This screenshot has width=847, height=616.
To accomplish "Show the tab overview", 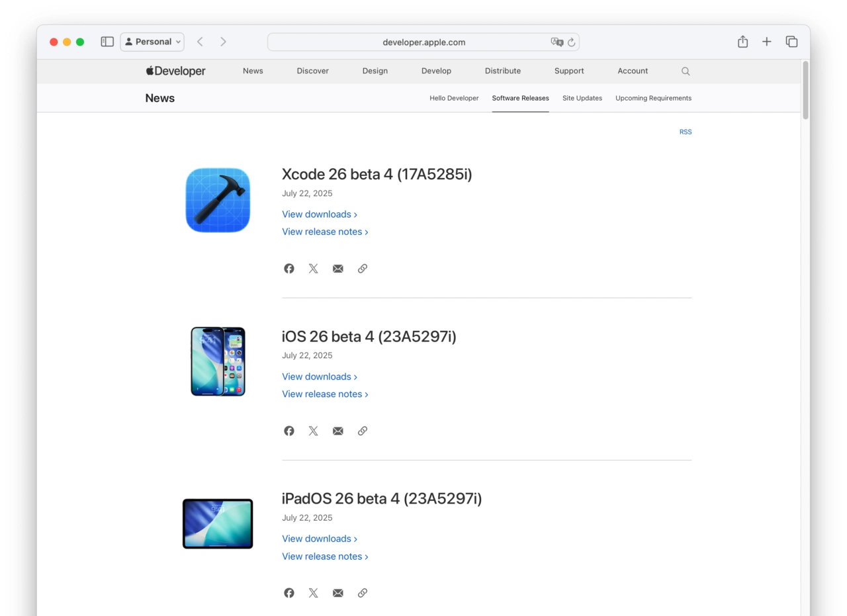I will 791,42.
